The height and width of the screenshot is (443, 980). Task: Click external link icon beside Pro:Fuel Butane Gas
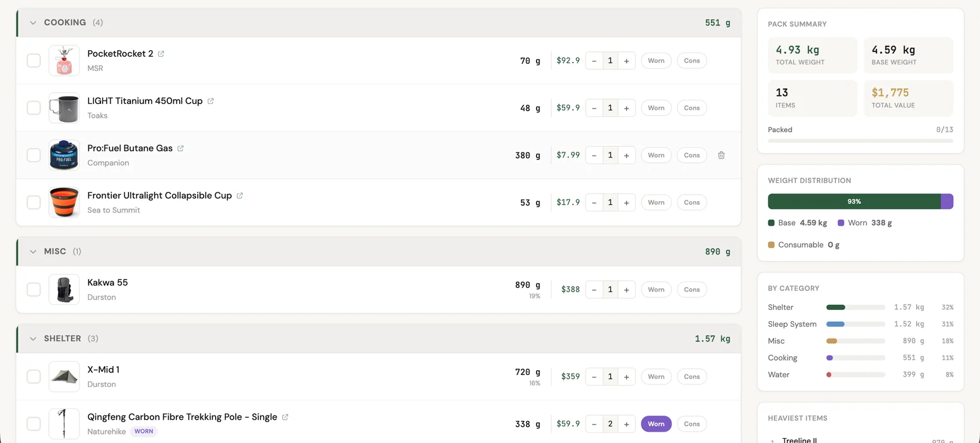click(x=180, y=148)
